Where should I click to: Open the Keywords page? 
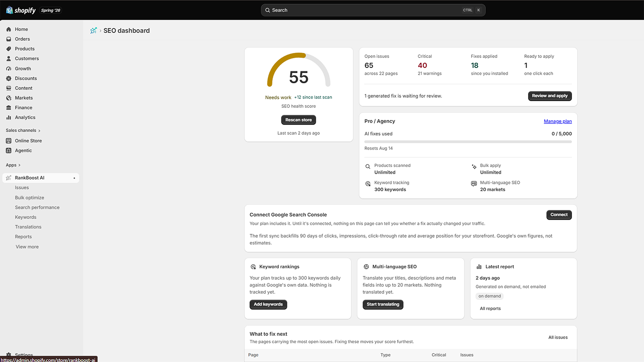pos(25,217)
